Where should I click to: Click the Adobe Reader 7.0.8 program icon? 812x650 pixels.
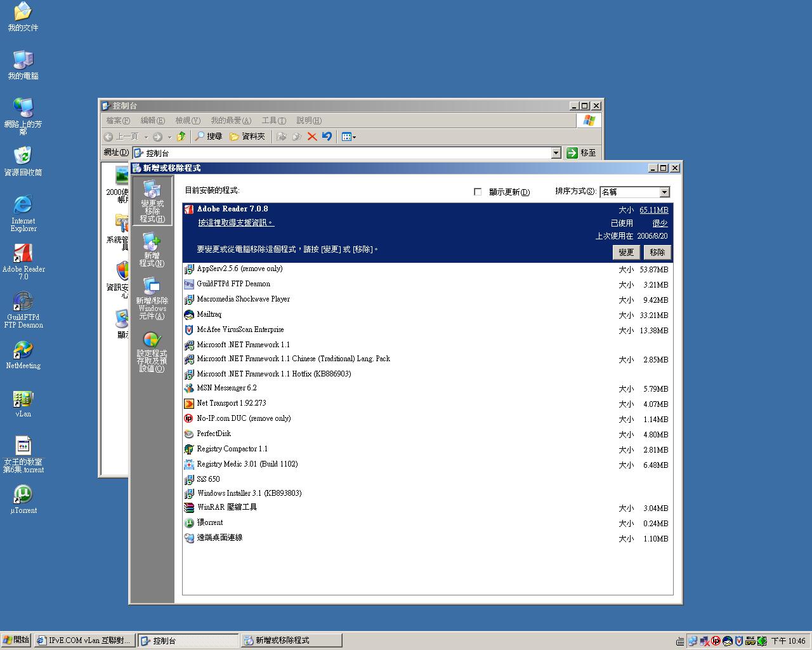[188, 209]
